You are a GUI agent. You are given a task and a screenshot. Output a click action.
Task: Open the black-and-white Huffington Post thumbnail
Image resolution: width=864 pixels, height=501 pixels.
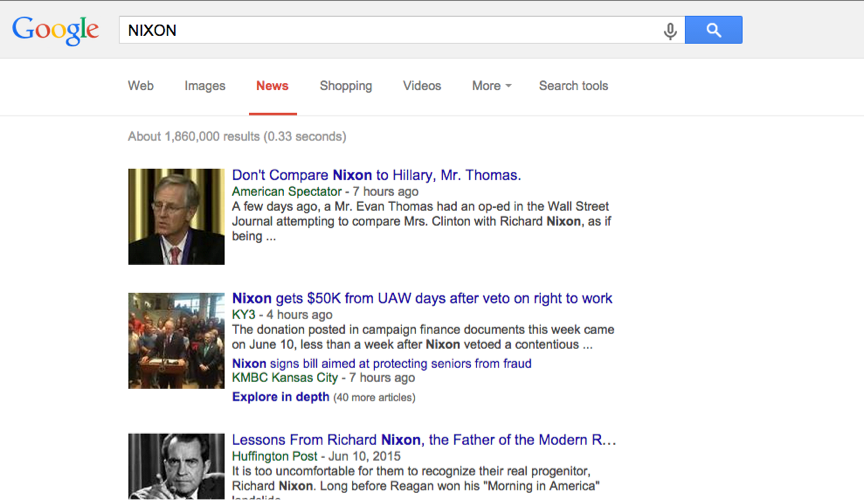point(176,466)
